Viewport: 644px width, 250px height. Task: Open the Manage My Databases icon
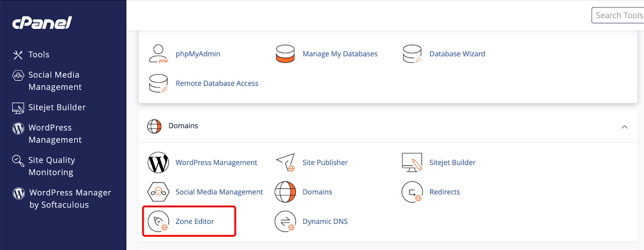click(285, 54)
